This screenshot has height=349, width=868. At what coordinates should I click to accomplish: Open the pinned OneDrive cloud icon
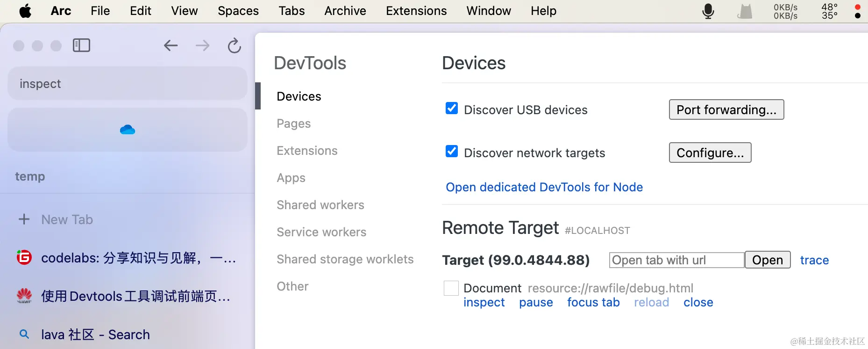(x=127, y=130)
